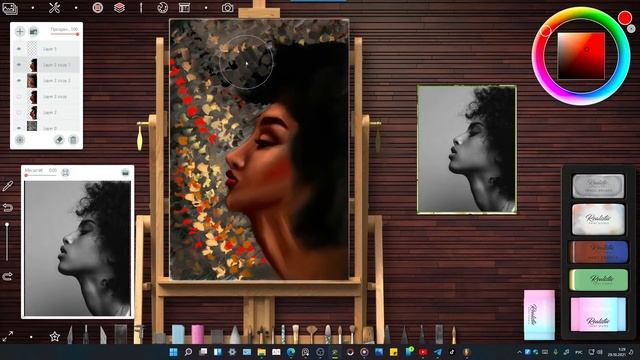Select the brown and blue eraser
The height and width of the screenshot is (360, 640).
[598, 251]
